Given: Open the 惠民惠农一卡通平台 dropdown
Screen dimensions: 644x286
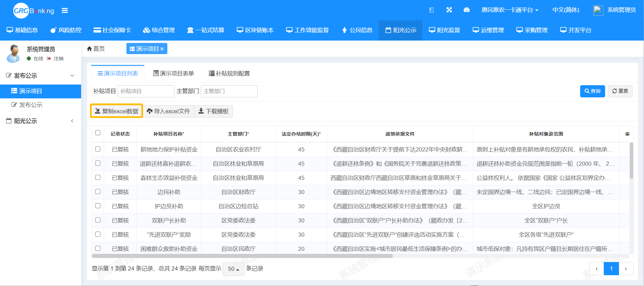Looking at the screenshot, I should point(510,10).
